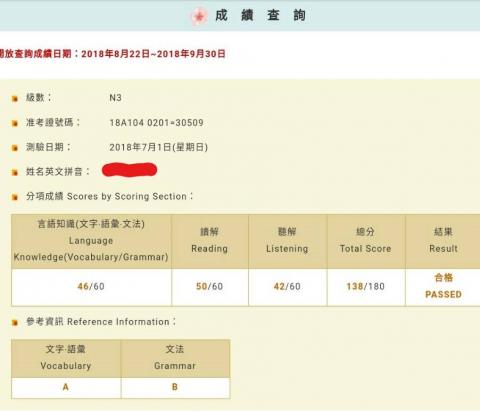Click the orange bullet next to 參考資訊
Image resolution: width=480 pixels, height=411 pixels.
[x=15, y=322]
